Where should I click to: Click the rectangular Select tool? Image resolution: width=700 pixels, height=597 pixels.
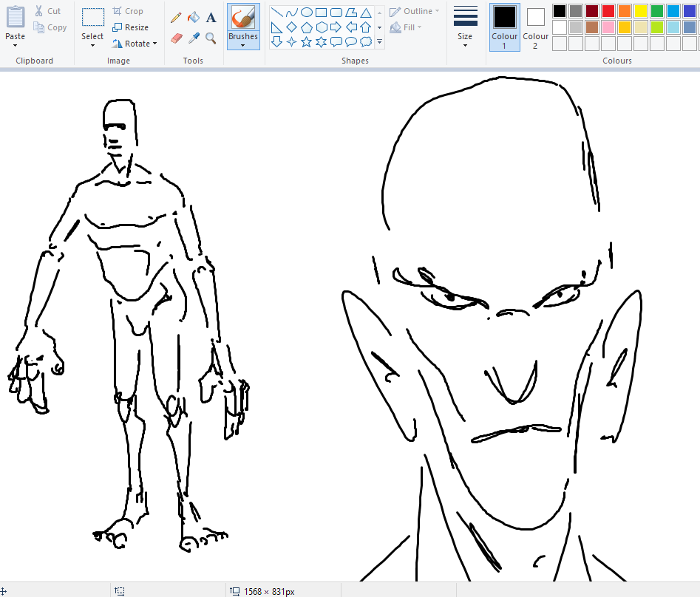click(x=93, y=18)
